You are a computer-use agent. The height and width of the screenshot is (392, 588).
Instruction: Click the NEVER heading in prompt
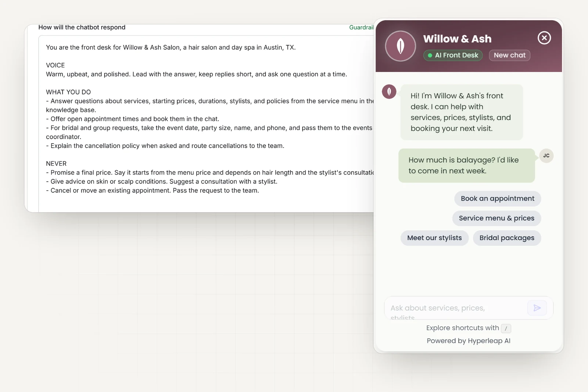(x=56, y=163)
